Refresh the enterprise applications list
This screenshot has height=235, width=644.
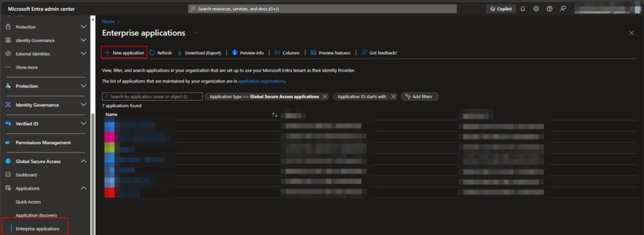click(x=160, y=53)
